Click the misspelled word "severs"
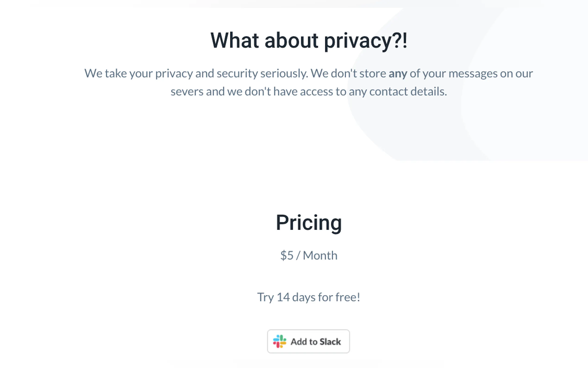588x368 pixels. (187, 92)
